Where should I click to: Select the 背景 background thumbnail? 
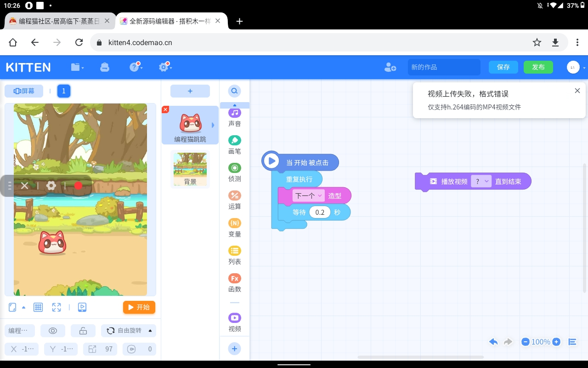190,169
